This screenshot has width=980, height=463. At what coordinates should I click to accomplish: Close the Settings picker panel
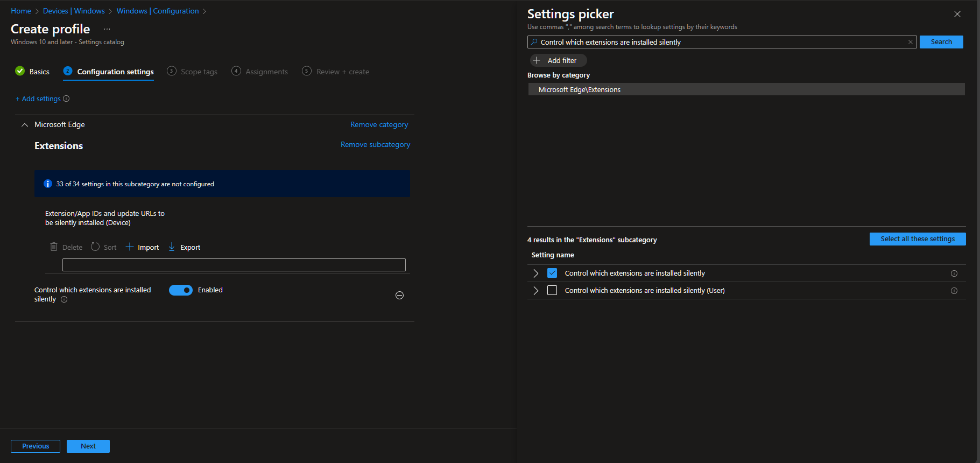click(957, 14)
